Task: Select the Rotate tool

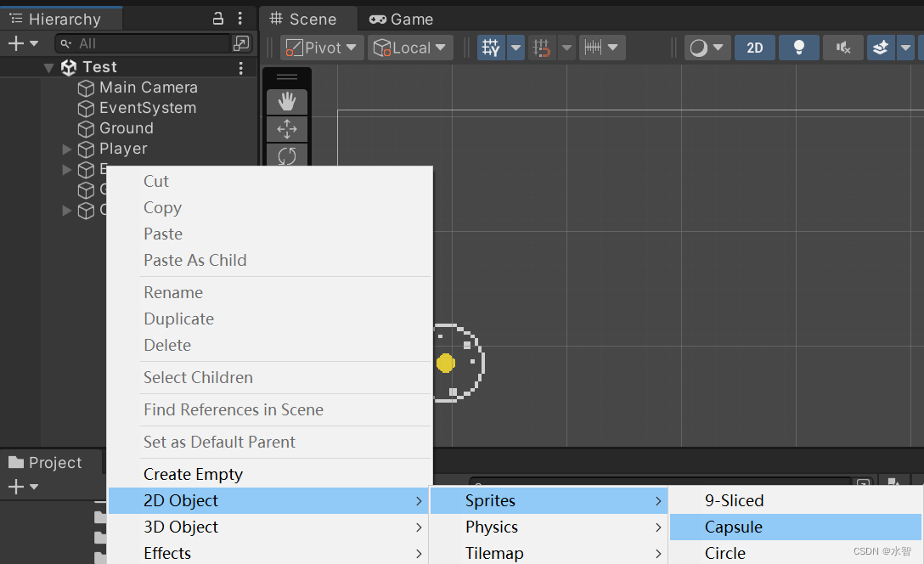Action: (x=287, y=155)
